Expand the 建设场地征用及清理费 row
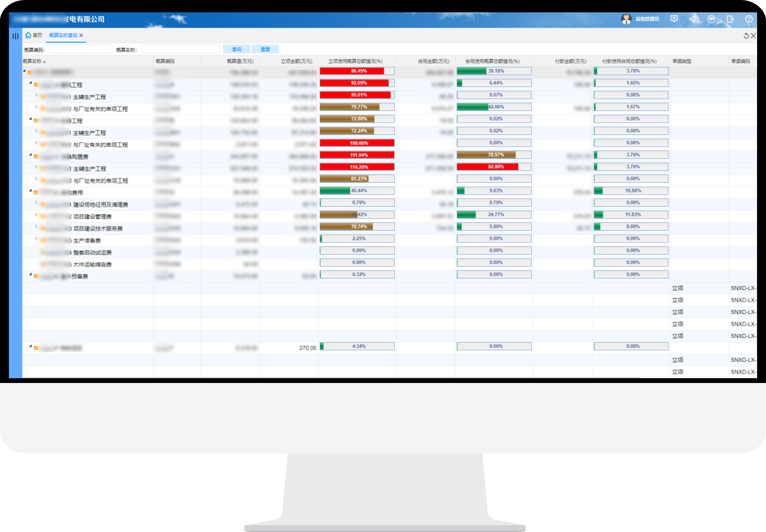The width and height of the screenshot is (766, 532). [36, 202]
